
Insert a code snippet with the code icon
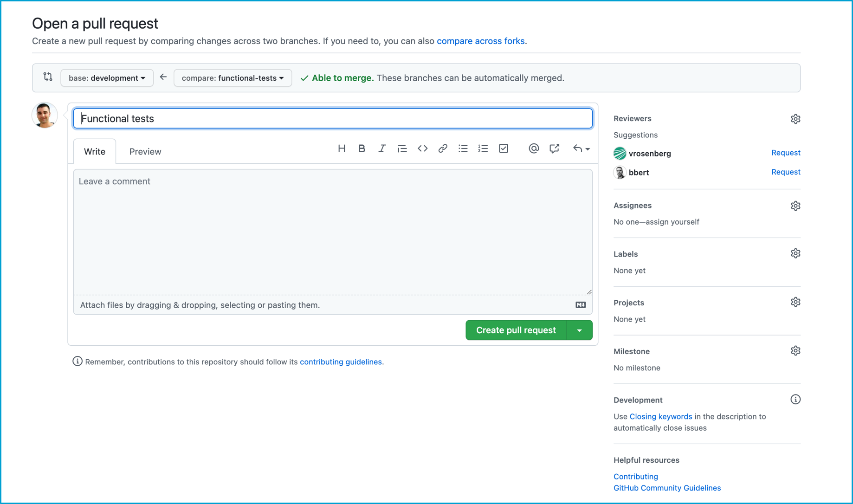pyautogui.click(x=422, y=149)
